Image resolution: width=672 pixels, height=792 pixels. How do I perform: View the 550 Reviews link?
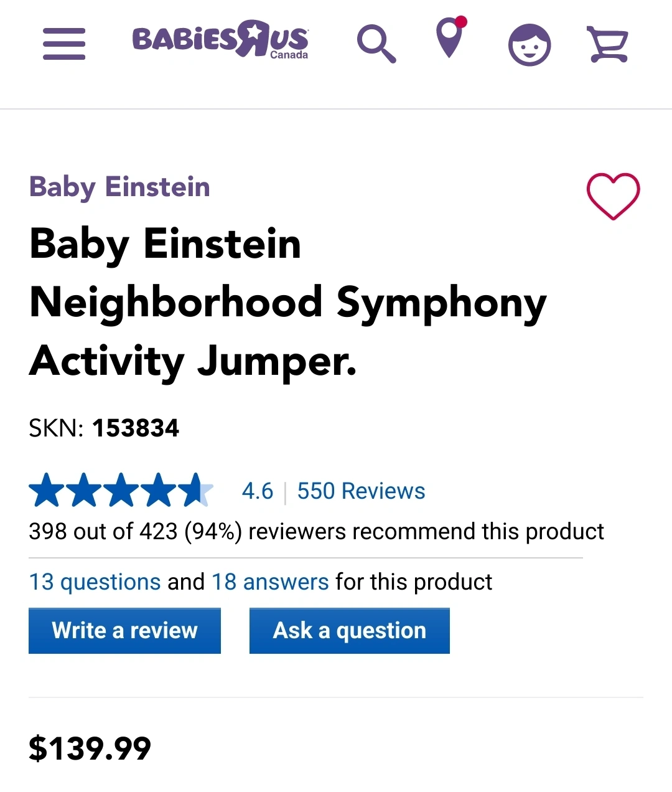(x=361, y=491)
